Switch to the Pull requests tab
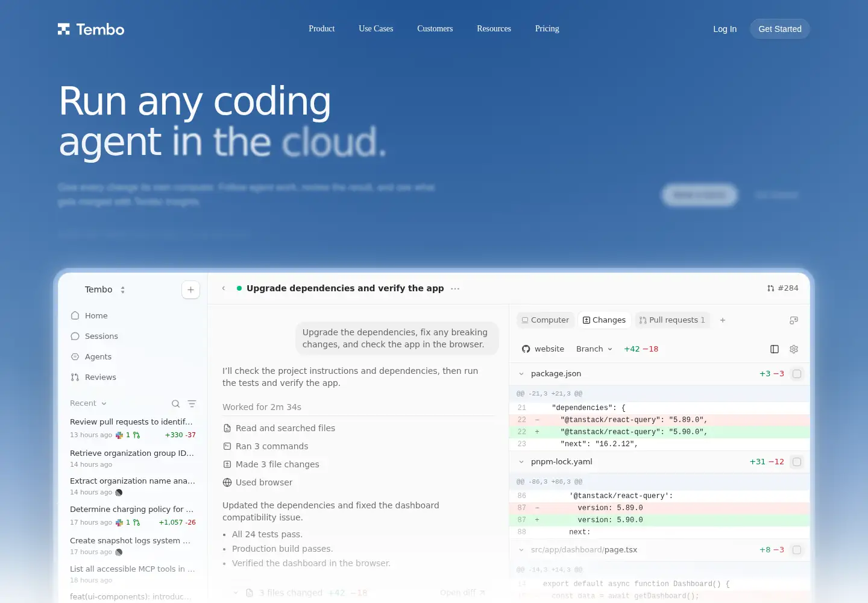 pyautogui.click(x=672, y=320)
